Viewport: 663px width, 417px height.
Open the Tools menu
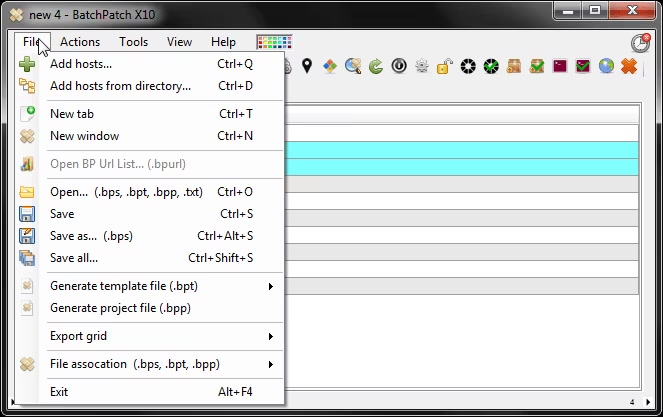133,42
